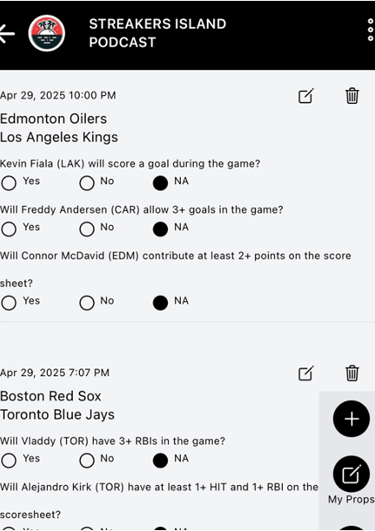Select Yes for Freddy Andersen 3+ goals
The width and height of the screenshot is (375, 531).
click(9, 229)
